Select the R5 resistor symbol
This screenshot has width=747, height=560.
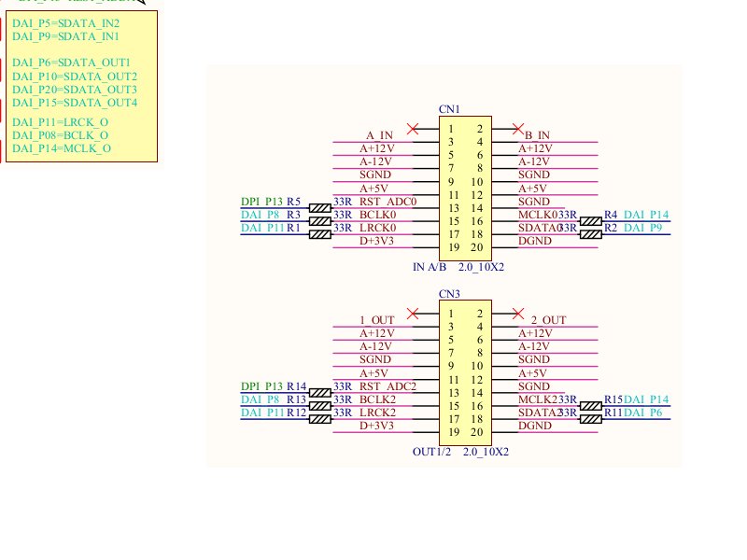[x=320, y=208]
